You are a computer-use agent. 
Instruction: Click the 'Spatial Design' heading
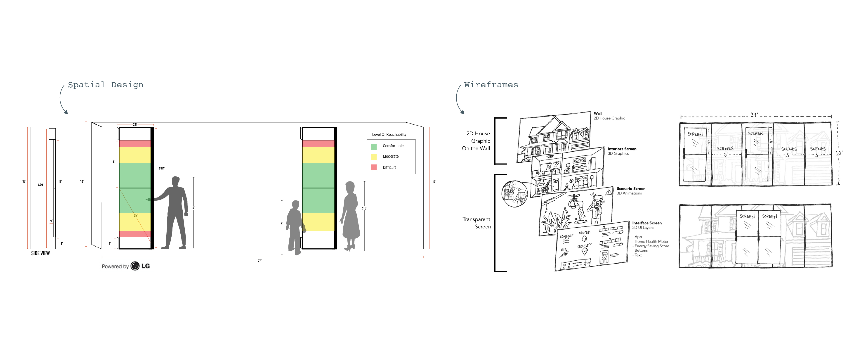click(x=106, y=85)
